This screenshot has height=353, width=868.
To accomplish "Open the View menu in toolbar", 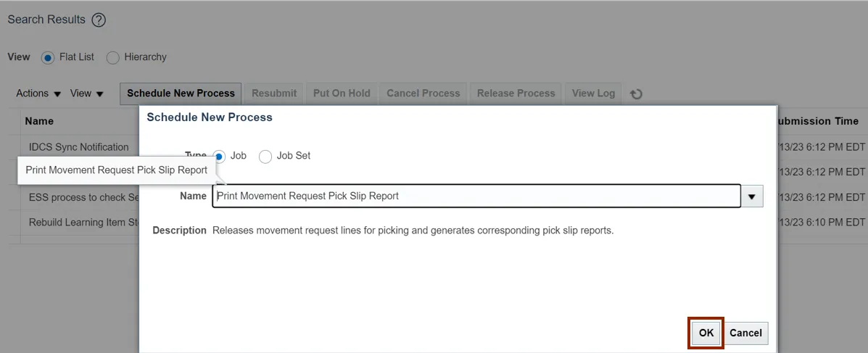I will click(87, 94).
